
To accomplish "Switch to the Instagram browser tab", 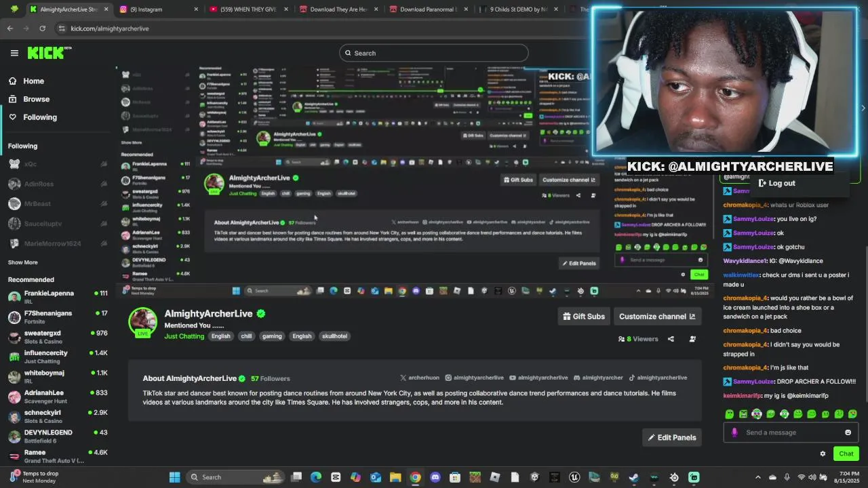I will coord(159,9).
